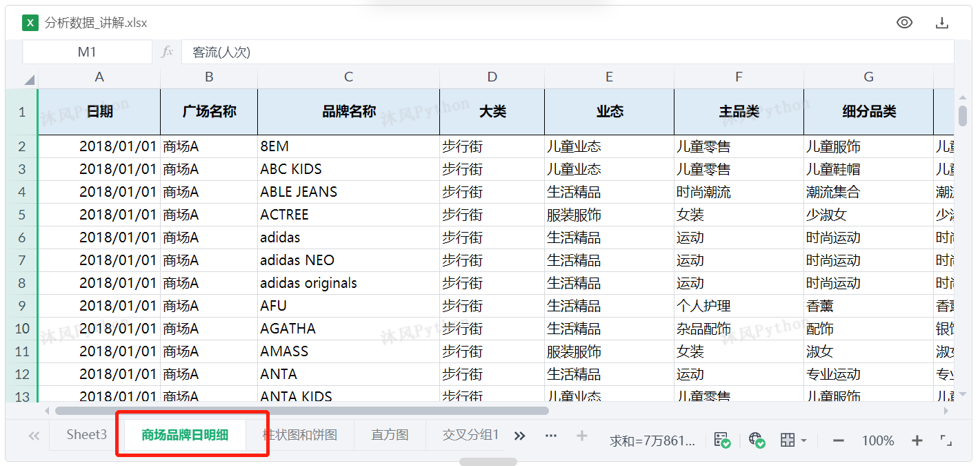Switch to the 柱状图和饼图 tab
980x466 pixels.
pyautogui.click(x=300, y=435)
